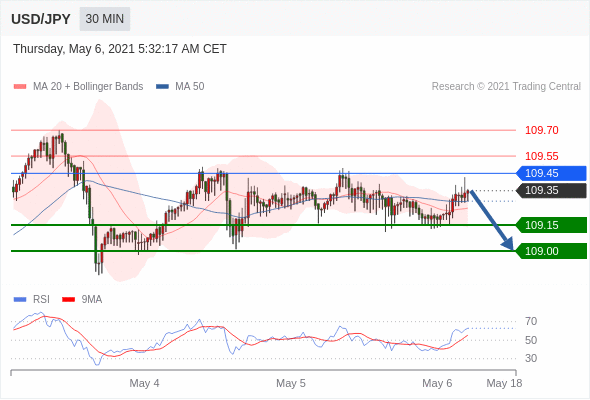Click the green 109.00 support price tag
The image size is (590, 400).
point(551,251)
